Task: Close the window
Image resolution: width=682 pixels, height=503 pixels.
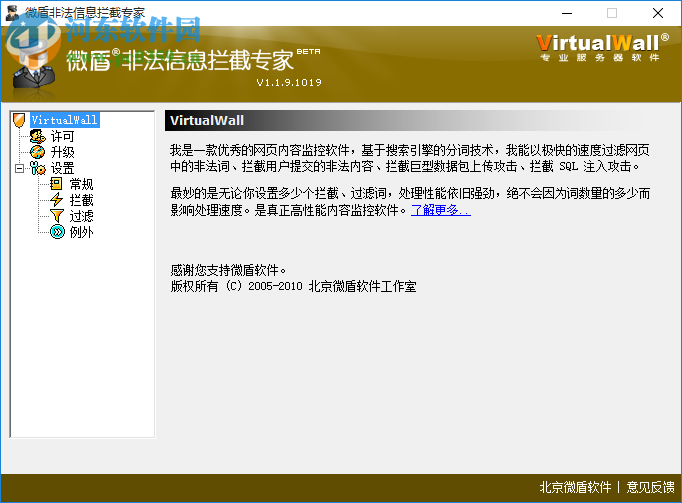Action: 658,13
